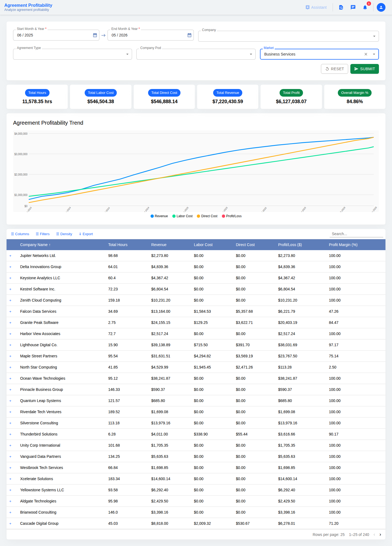
Task: Open calendar picker for Start Month & Year
Action: (95, 35)
